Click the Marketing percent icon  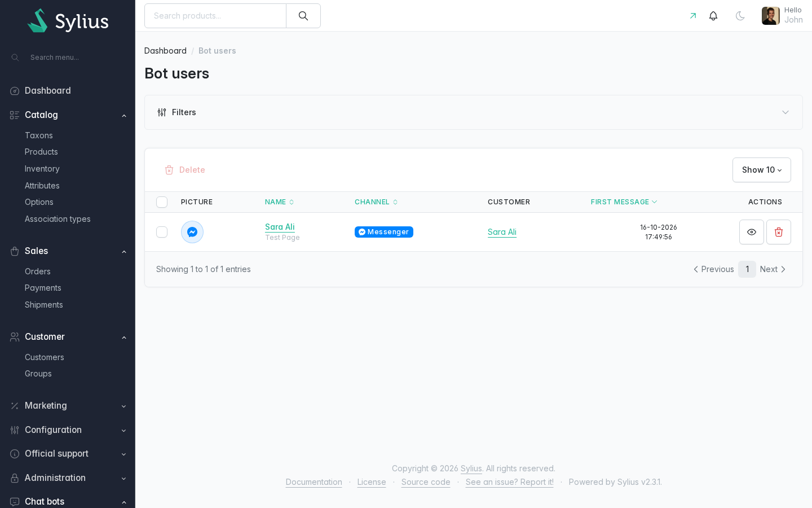click(x=15, y=406)
